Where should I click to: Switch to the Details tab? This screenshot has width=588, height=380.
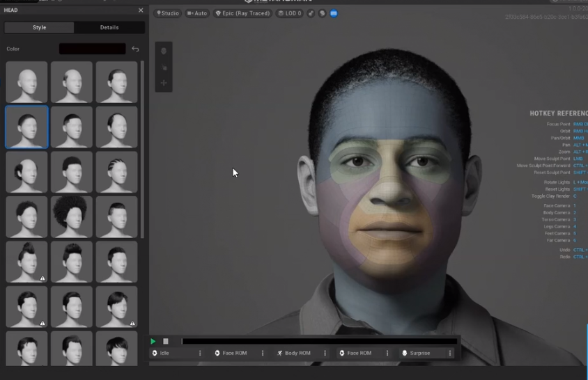tap(109, 28)
